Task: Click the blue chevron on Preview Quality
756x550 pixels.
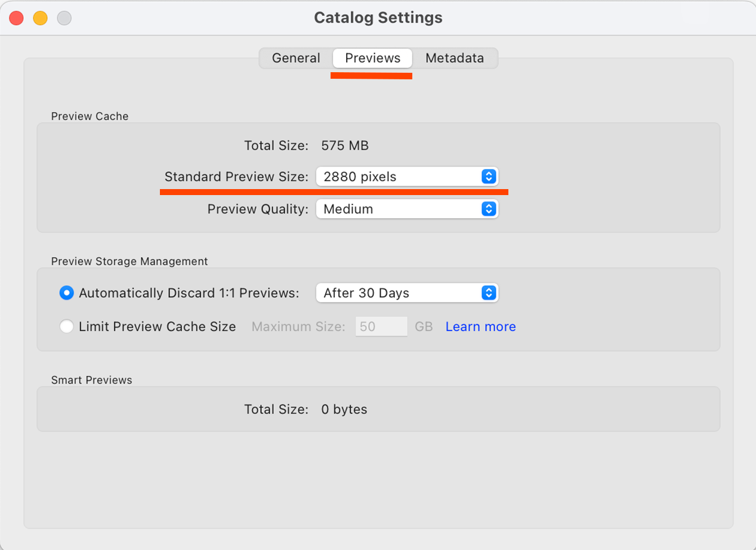Action: click(489, 209)
